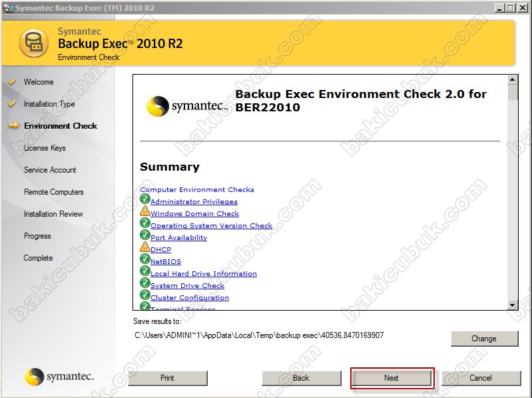532x398 pixels.
Task: Click the Back button
Action: [301, 378]
